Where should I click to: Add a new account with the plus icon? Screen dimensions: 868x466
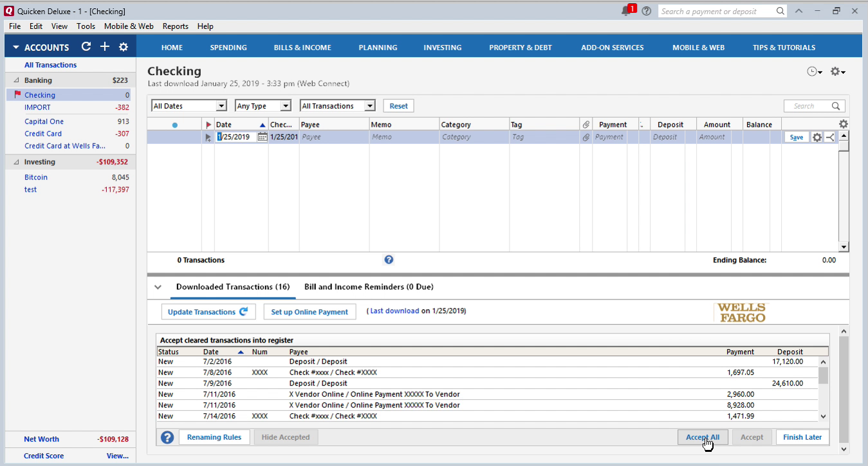tap(105, 47)
